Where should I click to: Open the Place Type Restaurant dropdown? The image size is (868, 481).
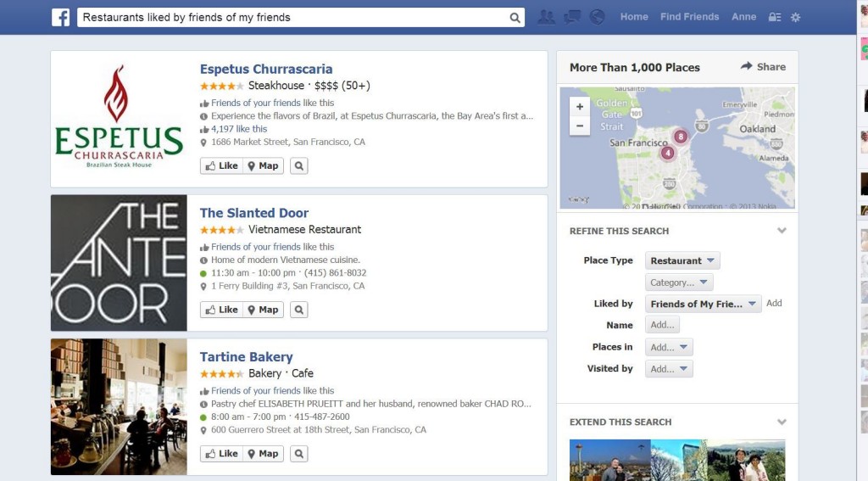(x=682, y=260)
